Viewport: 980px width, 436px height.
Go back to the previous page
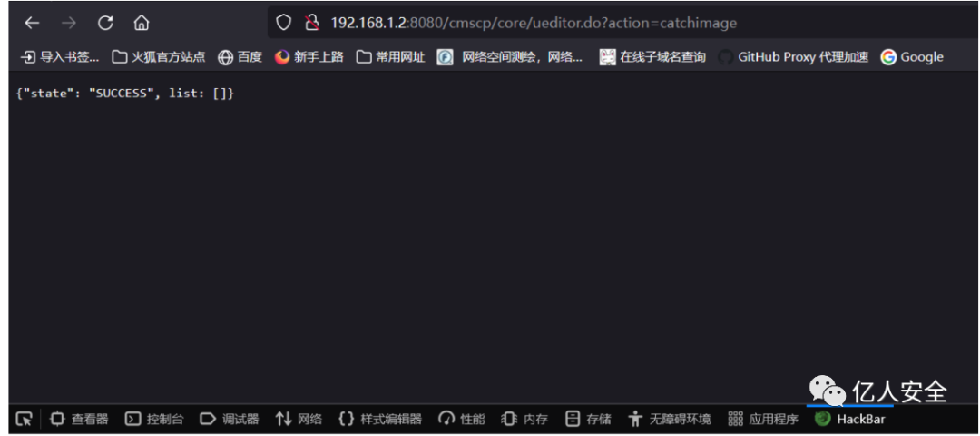coord(31,23)
